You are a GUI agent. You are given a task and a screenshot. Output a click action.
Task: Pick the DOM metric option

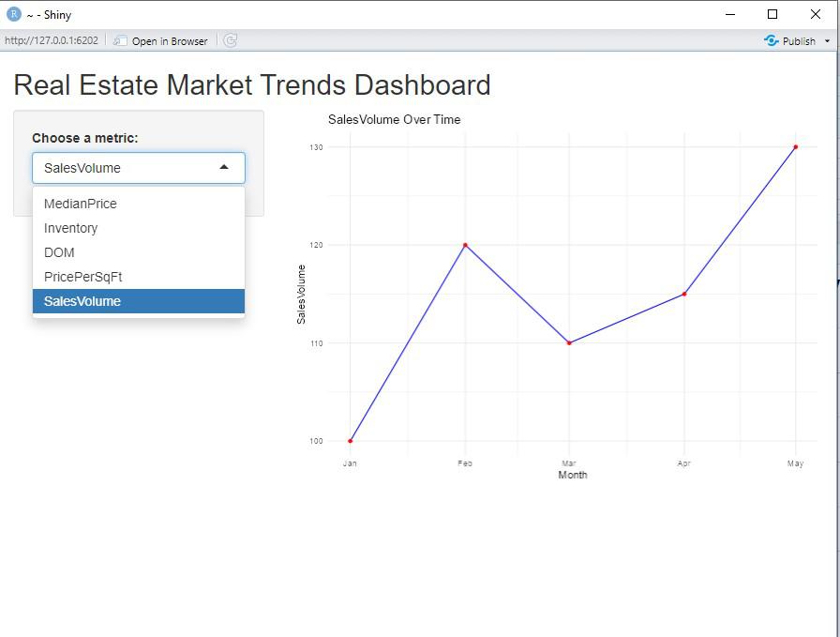click(x=59, y=252)
